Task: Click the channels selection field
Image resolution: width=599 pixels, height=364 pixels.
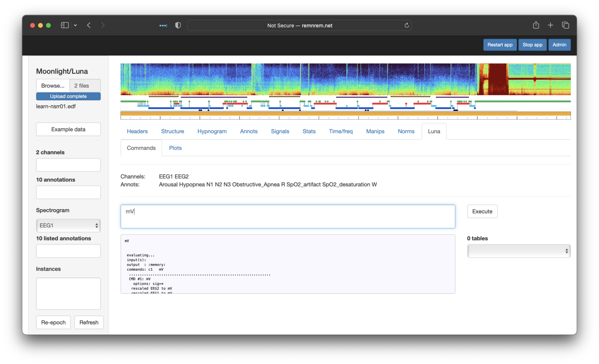Action: 68,165
